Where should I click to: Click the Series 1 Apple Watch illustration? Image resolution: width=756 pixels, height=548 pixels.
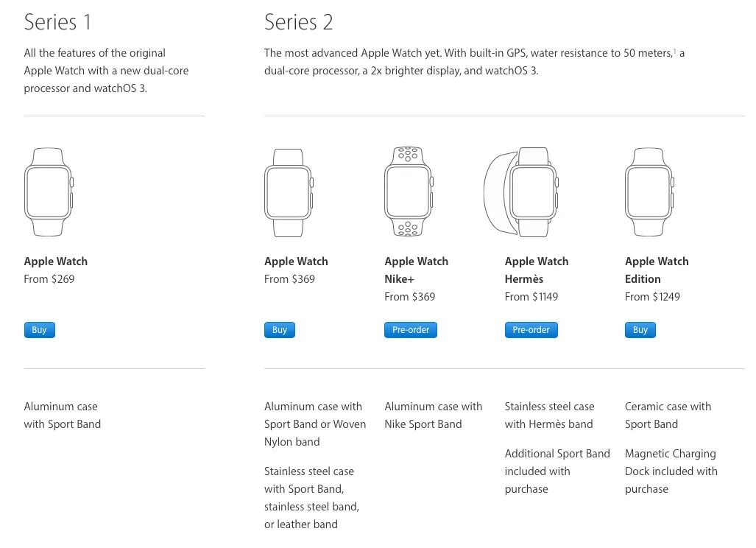(x=49, y=192)
